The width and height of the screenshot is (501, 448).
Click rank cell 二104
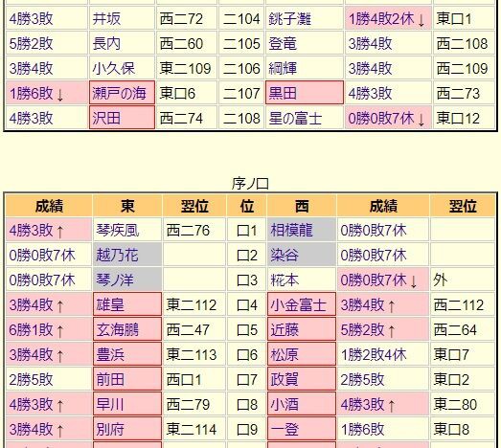pos(241,19)
